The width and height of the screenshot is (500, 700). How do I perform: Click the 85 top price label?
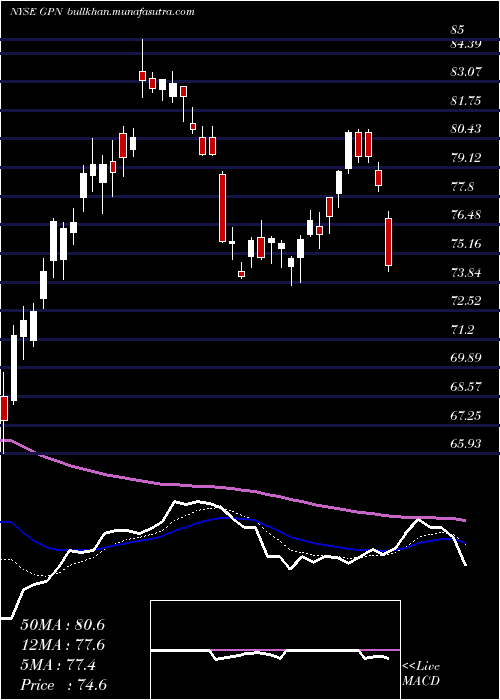pyautogui.click(x=458, y=30)
